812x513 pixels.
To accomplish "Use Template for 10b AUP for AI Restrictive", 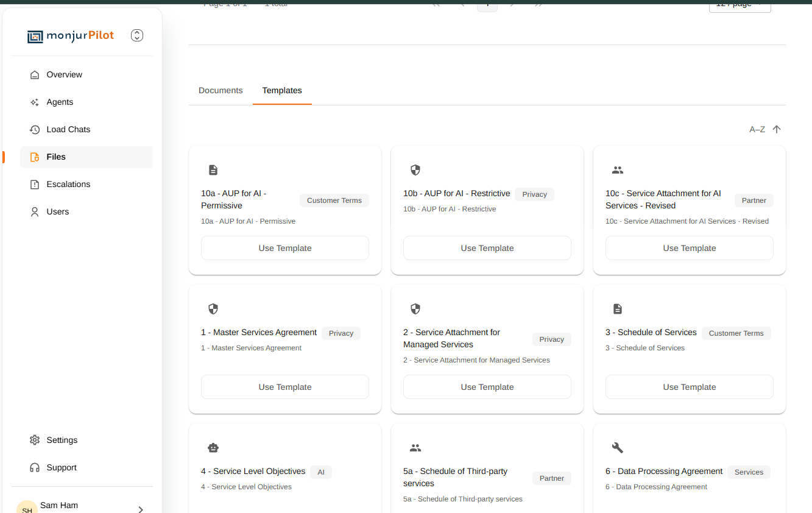I will (487, 248).
